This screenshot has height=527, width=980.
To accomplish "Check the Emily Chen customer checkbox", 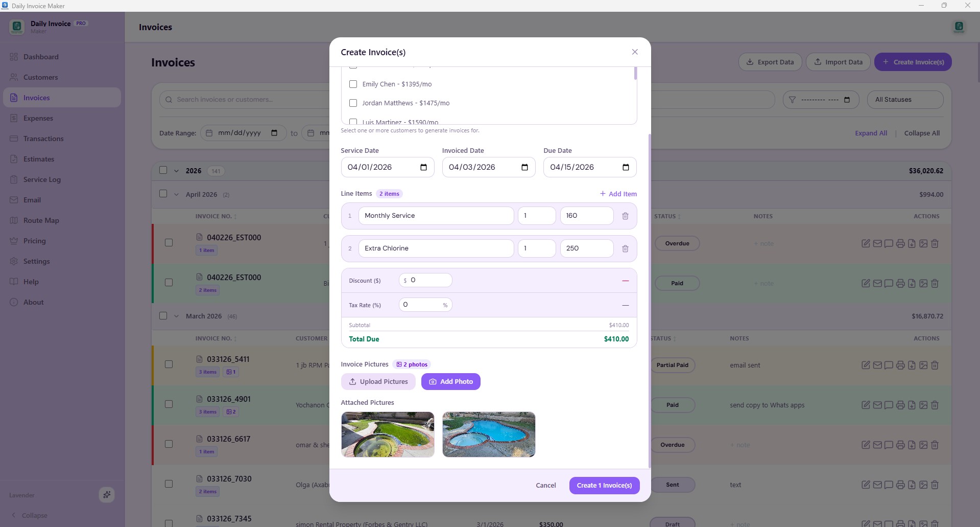I will click(353, 84).
